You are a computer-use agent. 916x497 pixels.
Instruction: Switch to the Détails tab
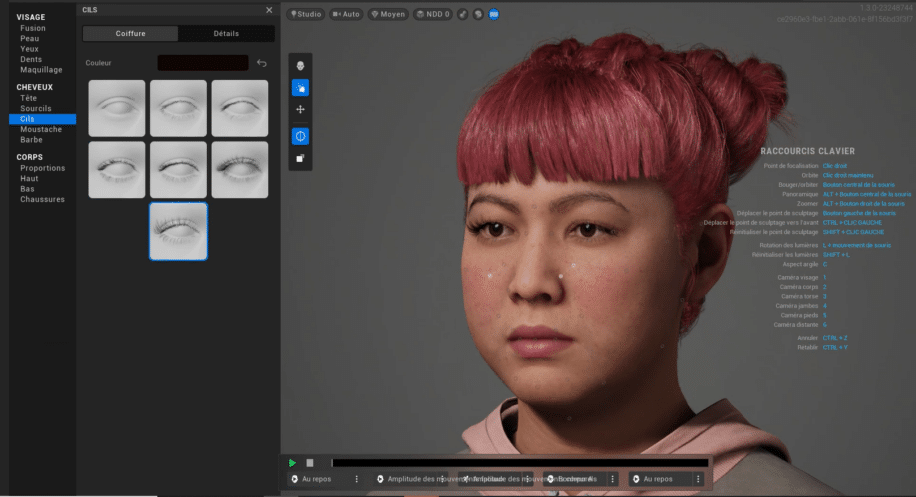(226, 33)
